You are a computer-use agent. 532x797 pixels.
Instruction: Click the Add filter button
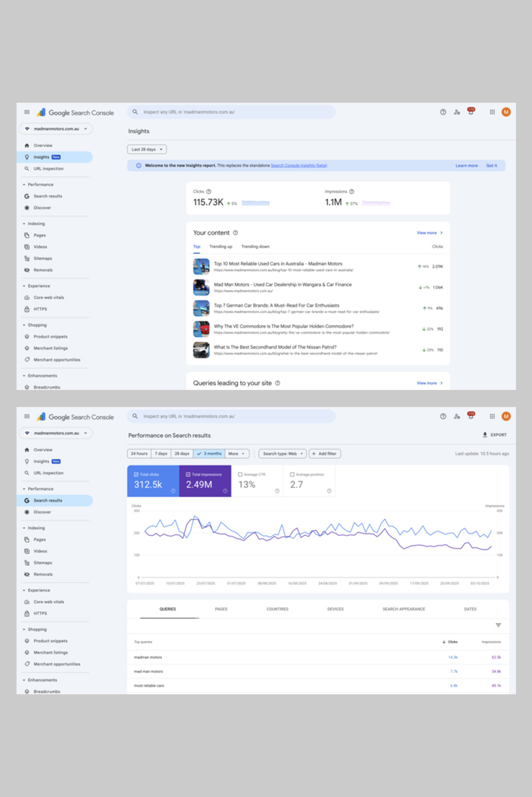[325, 454]
